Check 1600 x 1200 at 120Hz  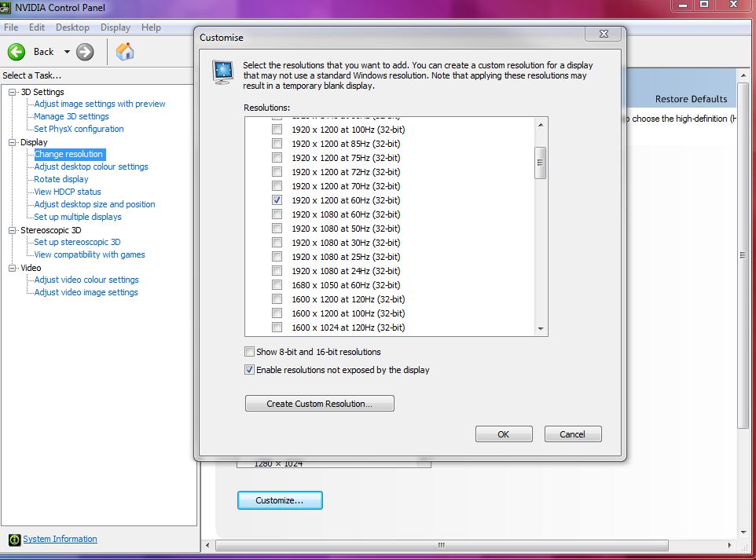(x=277, y=298)
